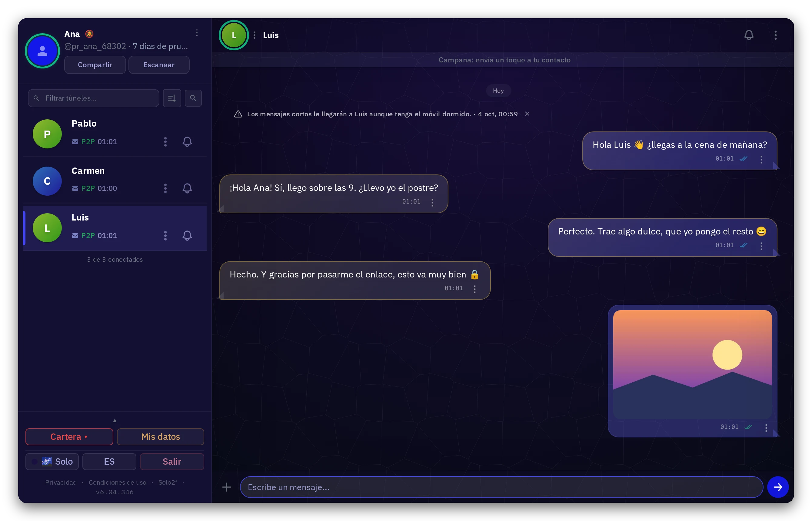Open options for 'Hola Luis' message
The height and width of the screenshot is (521, 812).
click(x=761, y=159)
